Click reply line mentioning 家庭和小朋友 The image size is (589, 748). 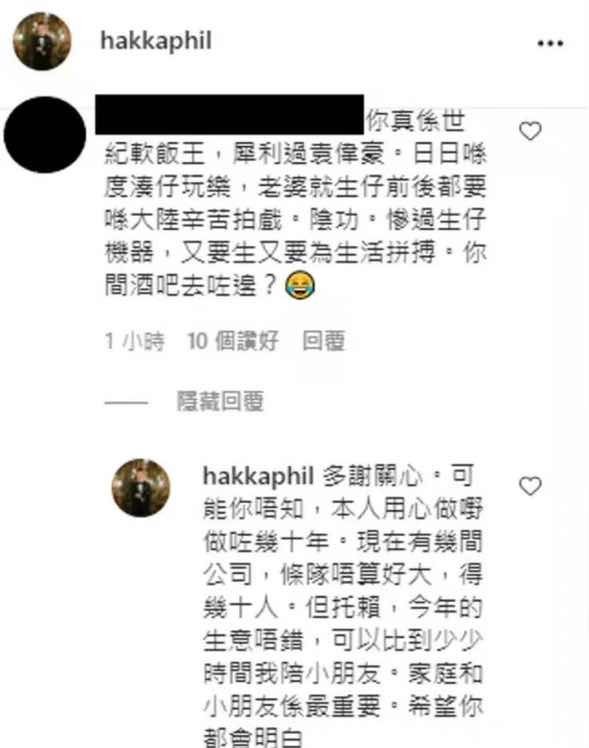click(343, 673)
